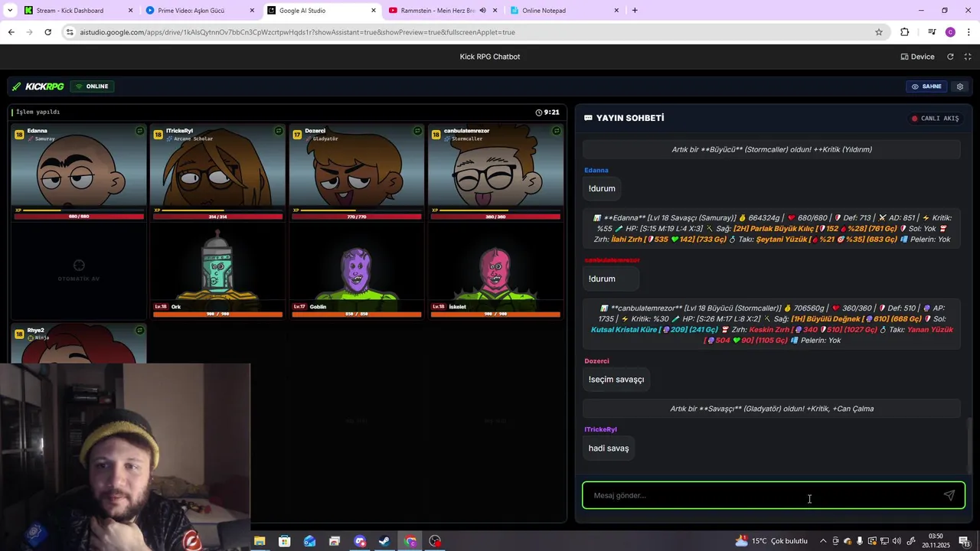Screen dimensions: 980x551
Task: Click the refresh icon on canbulatemrezor's card
Action: pyautogui.click(x=557, y=131)
